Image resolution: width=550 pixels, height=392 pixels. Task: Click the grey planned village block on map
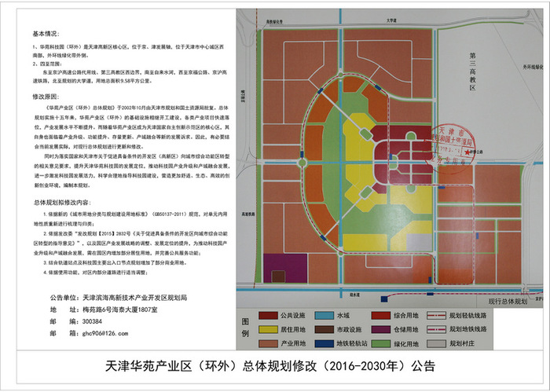pos(419,242)
